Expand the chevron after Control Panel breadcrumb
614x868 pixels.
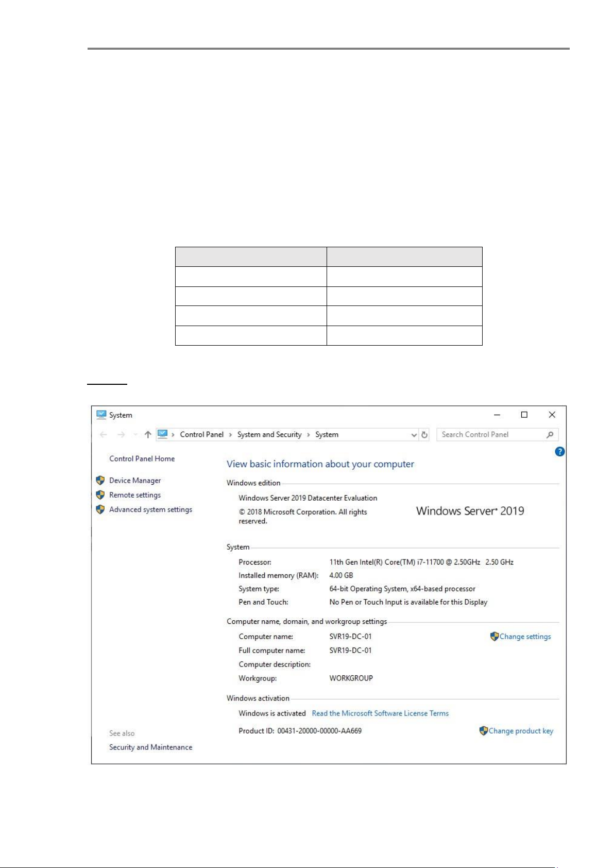(230, 435)
